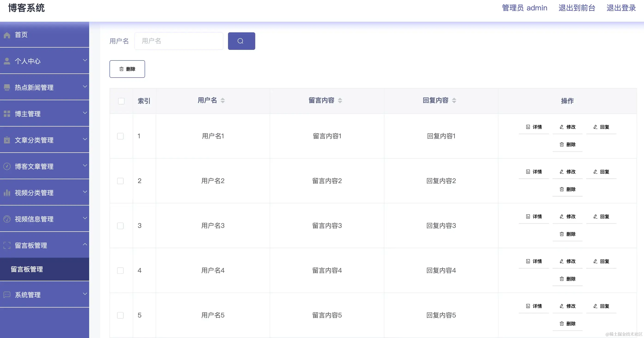The height and width of the screenshot is (338, 644).
Task: Check the checkbox for row 4
Action: (x=121, y=271)
